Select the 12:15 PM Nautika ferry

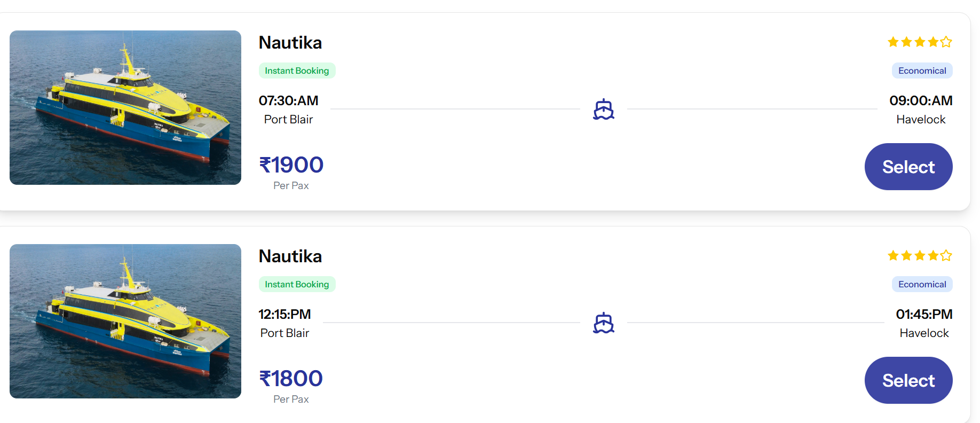[908, 380]
